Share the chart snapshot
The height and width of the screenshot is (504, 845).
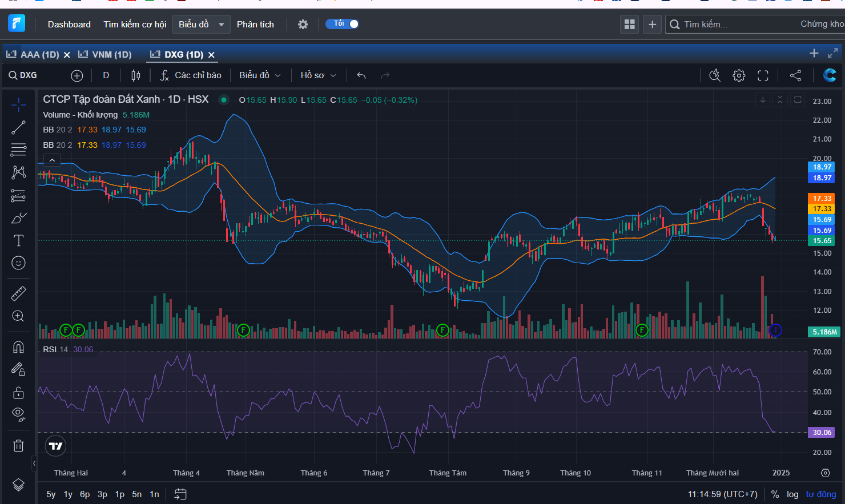tap(795, 75)
